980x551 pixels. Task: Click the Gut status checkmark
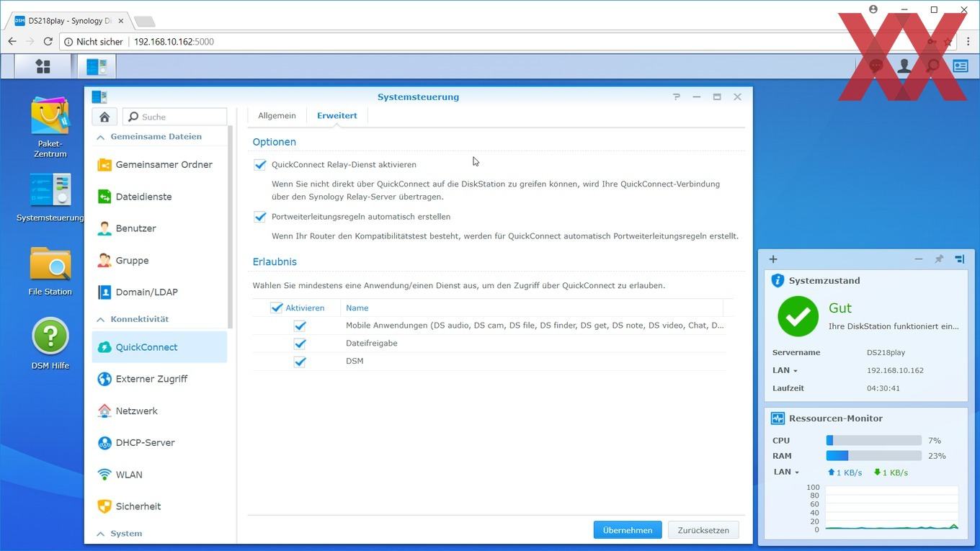[x=798, y=316]
